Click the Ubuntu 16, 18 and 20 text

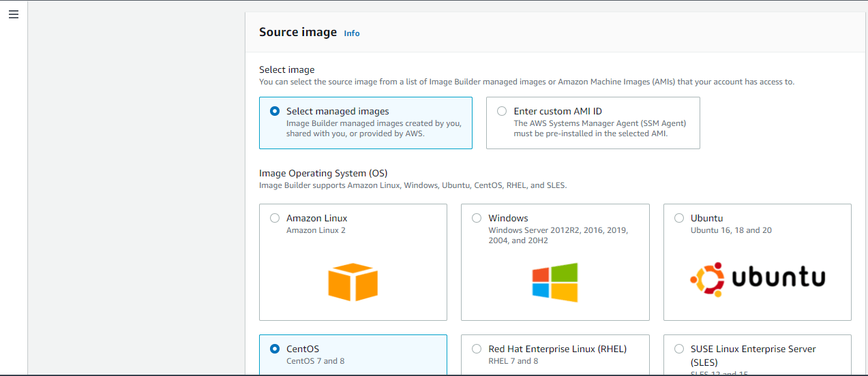pyautogui.click(x=731, y=230)
